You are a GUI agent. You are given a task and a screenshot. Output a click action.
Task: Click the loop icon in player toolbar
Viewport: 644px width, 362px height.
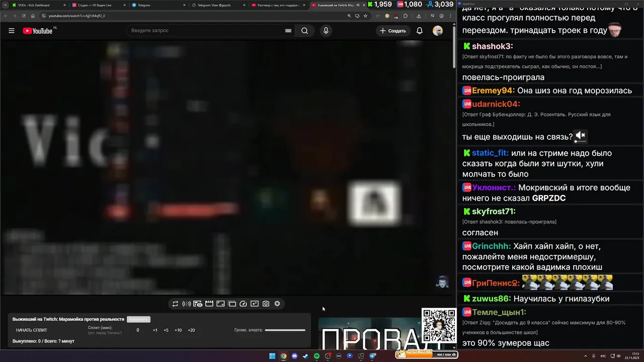tap(175, 304)
